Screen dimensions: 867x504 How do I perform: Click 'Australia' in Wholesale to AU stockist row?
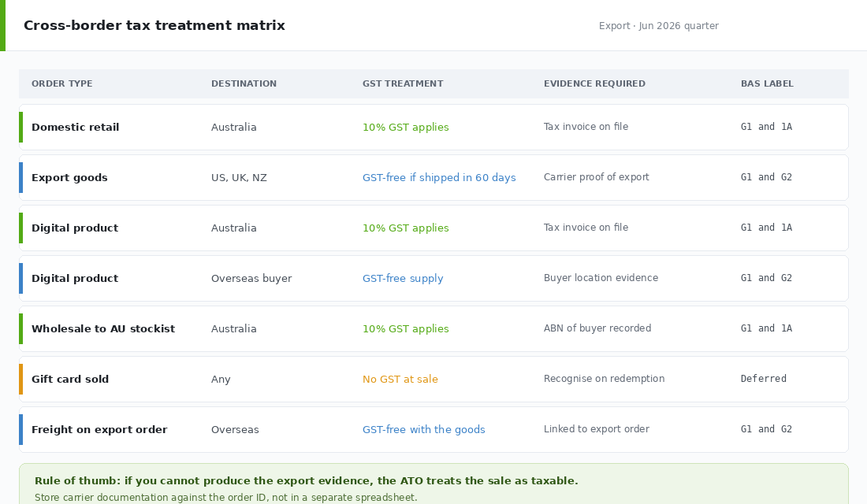pyautogui.click(x=234, y=329)
